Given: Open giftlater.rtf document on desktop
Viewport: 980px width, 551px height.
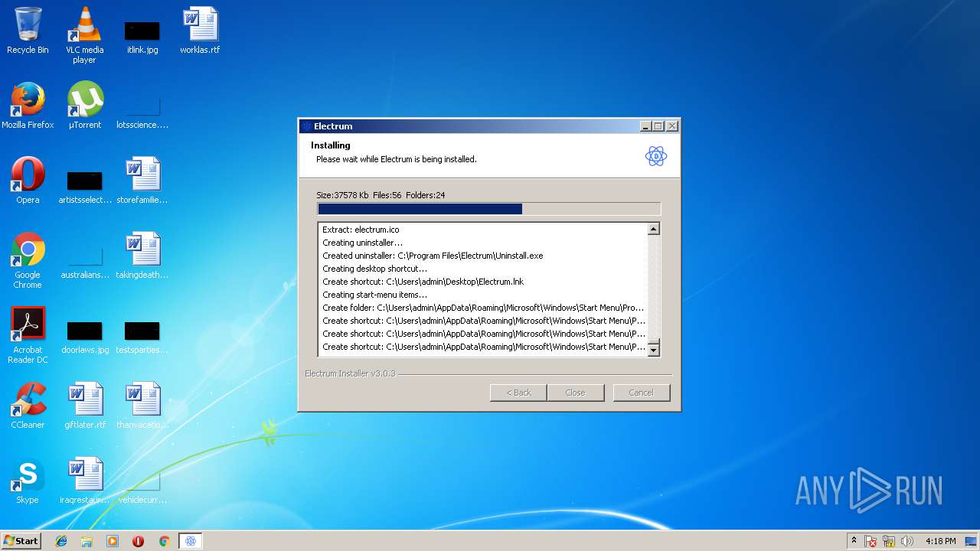Looking at the screenshot, I should pos(85,406).
